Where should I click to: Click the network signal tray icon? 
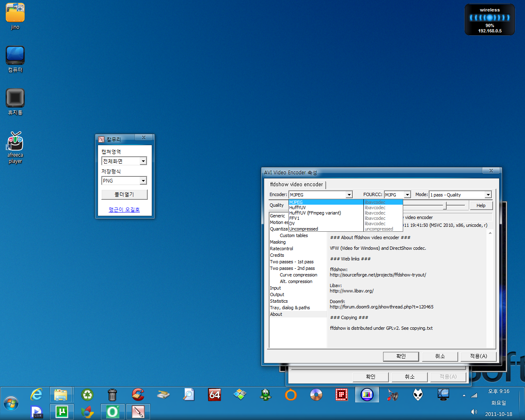tap(474, 396)
